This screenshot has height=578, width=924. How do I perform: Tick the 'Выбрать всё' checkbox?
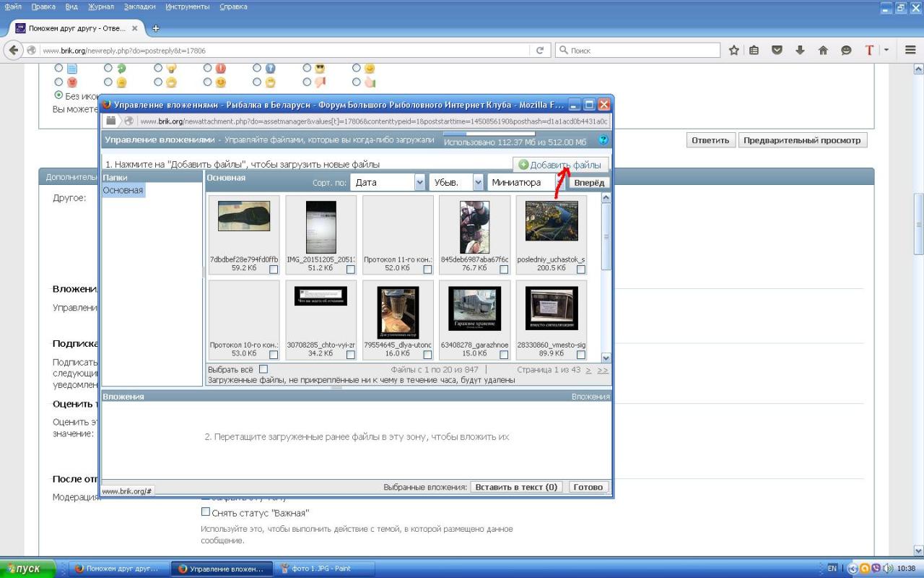(x=263, y=369)
